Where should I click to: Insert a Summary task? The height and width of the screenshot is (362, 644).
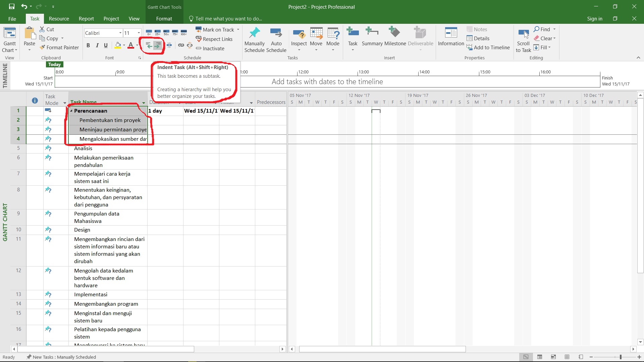pos(372,37)
